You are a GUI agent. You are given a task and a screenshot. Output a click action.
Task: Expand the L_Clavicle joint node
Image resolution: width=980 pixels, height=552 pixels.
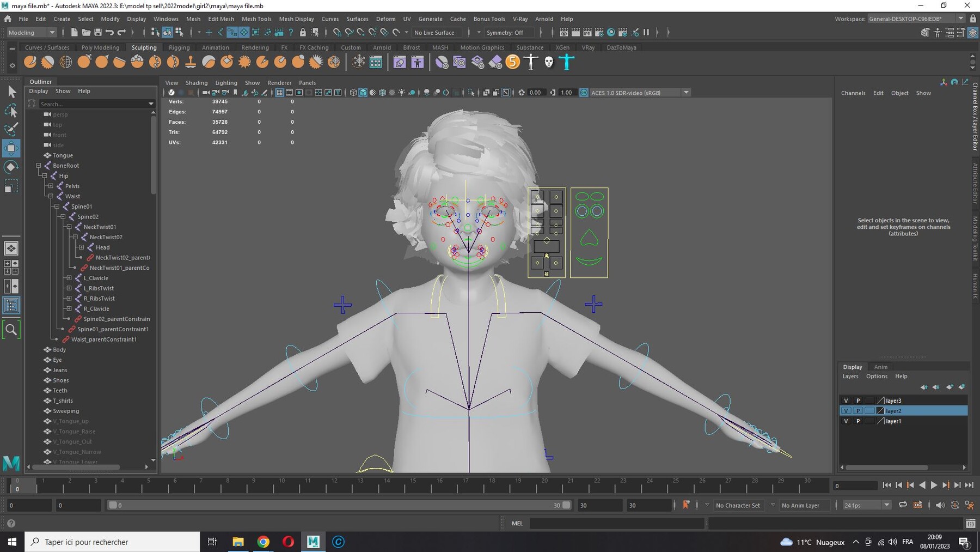click(69, 278)
